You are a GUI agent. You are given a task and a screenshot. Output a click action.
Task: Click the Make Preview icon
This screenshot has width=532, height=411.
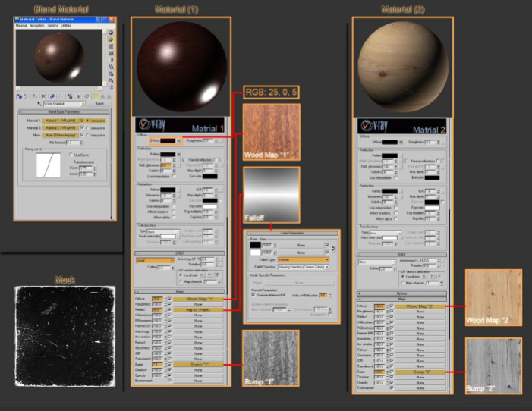(x=111, y=67)
